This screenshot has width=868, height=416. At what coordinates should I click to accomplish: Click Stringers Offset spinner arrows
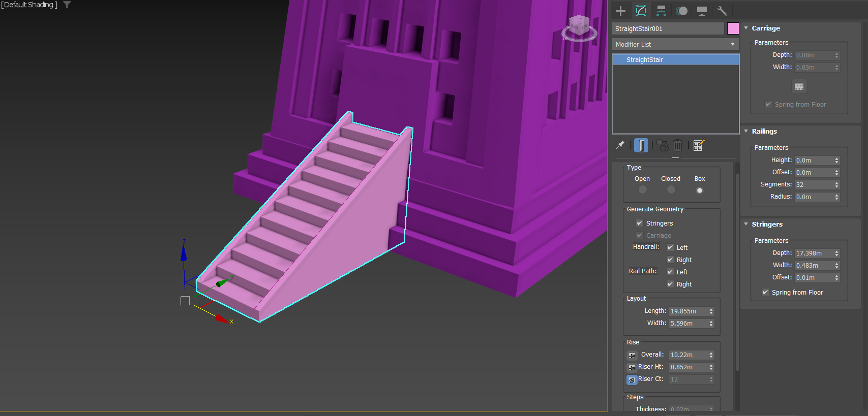pos(836,278)
